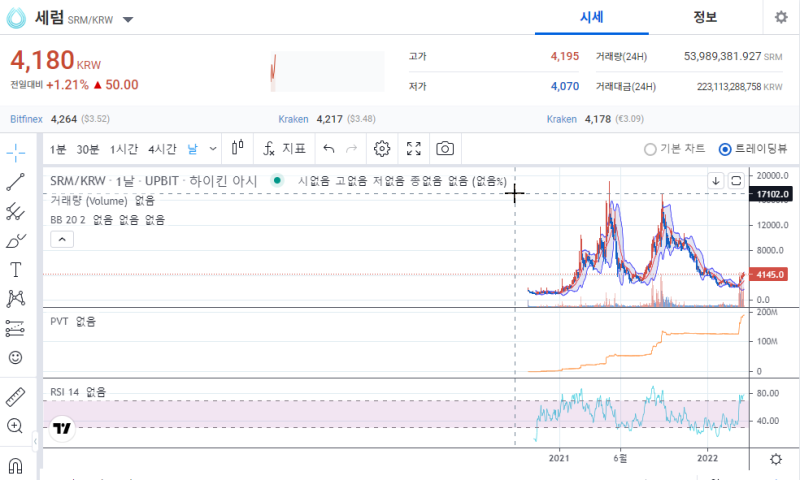Toggle the auto-scale chart button
The width and height of the screenshot is (800, 480).
[x=736, y=181]
